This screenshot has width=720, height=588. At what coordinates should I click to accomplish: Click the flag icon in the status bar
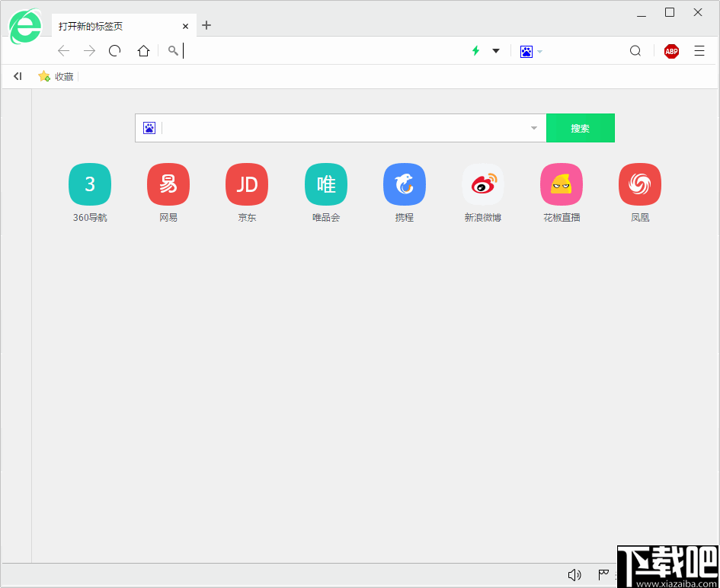pyautogui.click(x=603, y=575)
